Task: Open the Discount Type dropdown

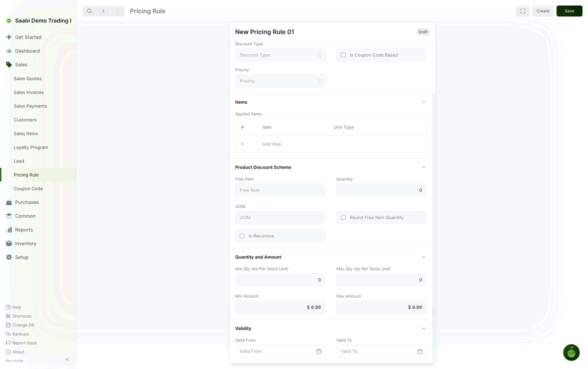Action: pos(280,55)
